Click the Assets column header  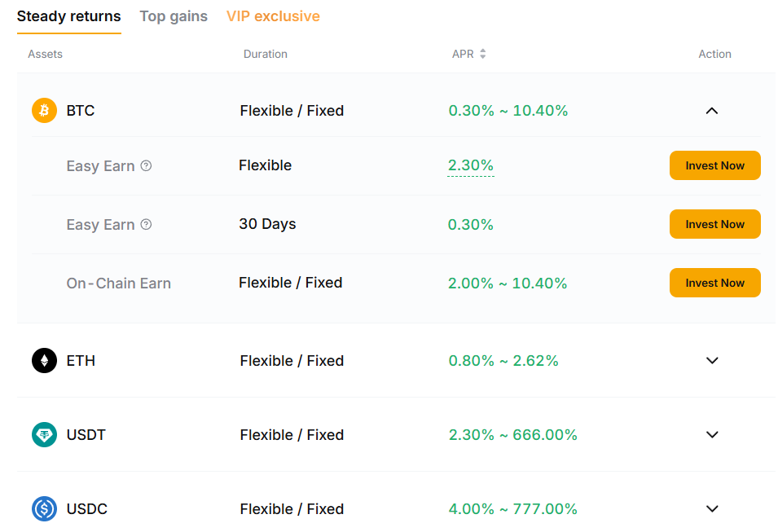(45, 54)
